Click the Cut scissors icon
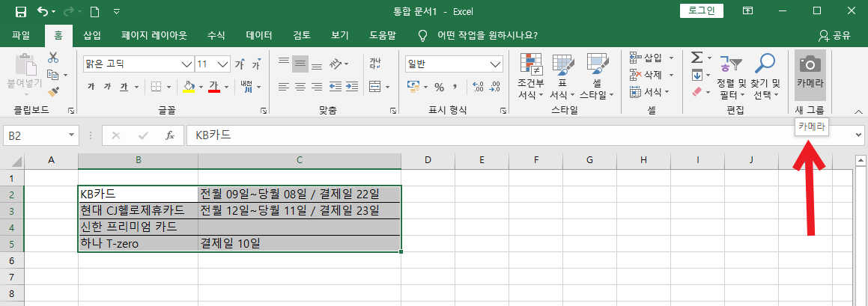Screen dimensions: 868x306 click(x=53, y=57)
